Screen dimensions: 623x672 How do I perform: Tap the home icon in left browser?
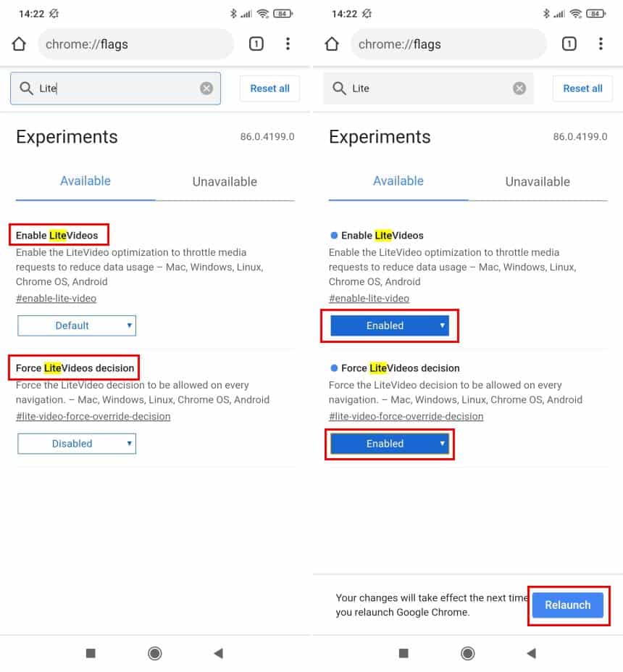pyautogui.click(x=19, y=43)
